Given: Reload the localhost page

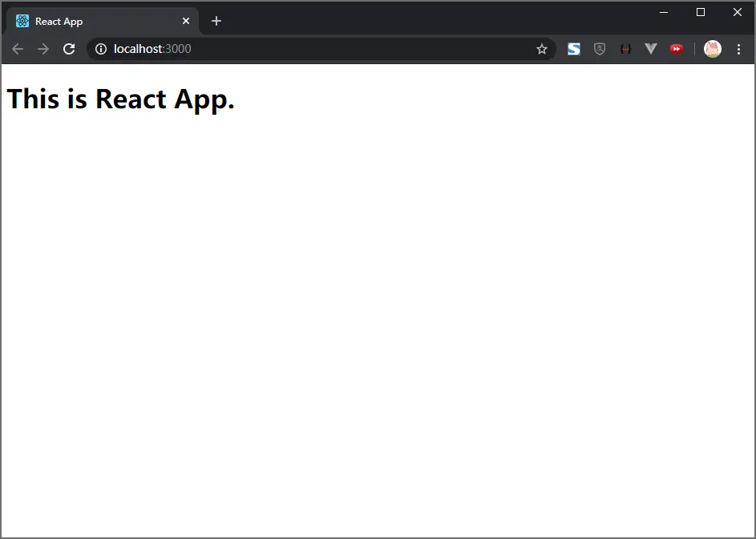Looking at the screenshot, I should [x=69, y=49].
